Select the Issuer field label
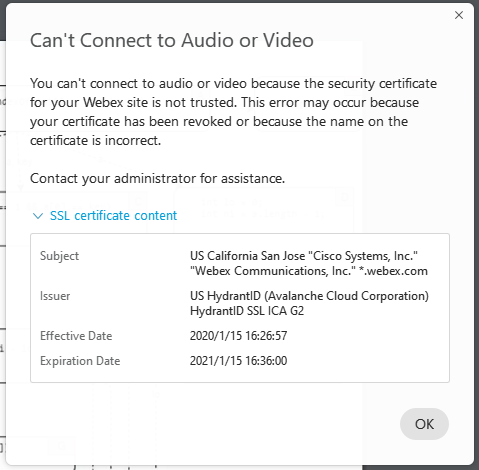 coord(55,296)
